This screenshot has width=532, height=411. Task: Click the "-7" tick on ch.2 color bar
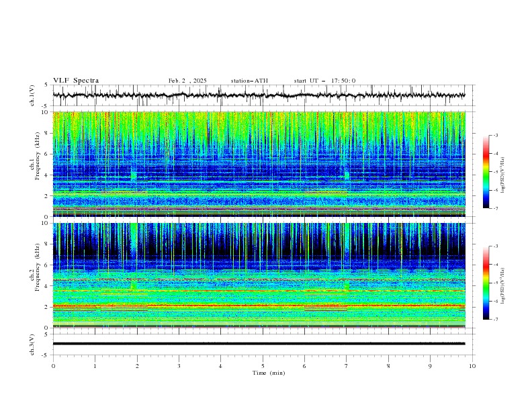point(495,319)
